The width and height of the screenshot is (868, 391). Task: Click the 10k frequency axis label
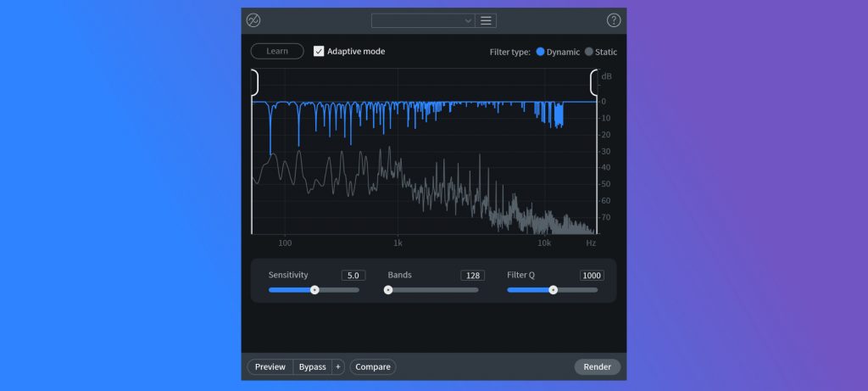[x=544, y=243]
